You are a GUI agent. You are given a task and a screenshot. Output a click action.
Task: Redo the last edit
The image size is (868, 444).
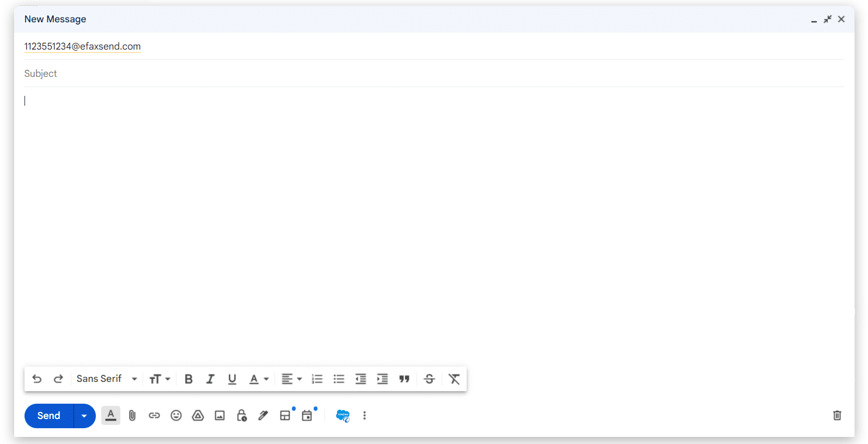coord(58,379)
